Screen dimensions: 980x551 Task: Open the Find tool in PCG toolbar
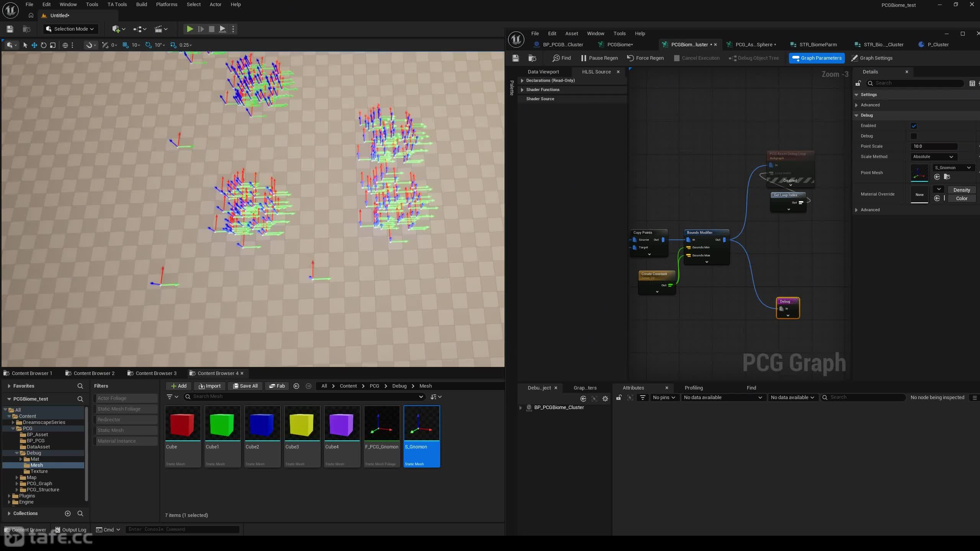coord(562,58)
